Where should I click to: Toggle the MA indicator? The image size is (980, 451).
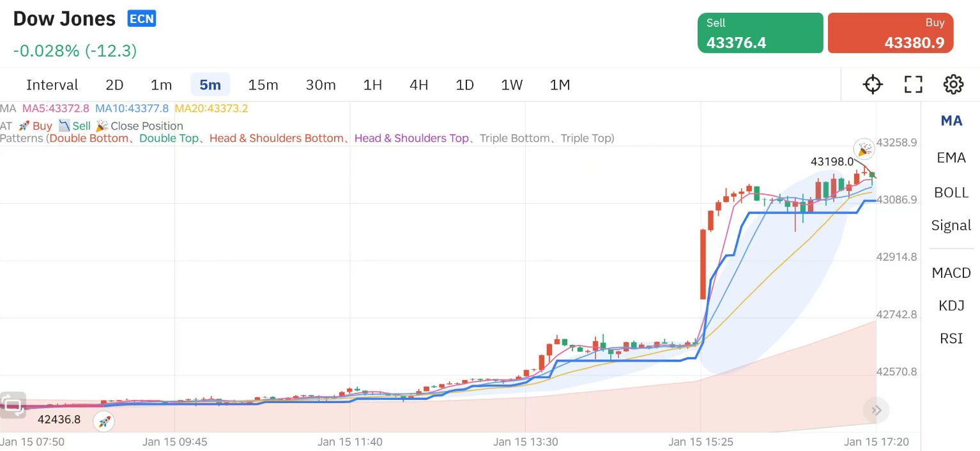[951, 121]
